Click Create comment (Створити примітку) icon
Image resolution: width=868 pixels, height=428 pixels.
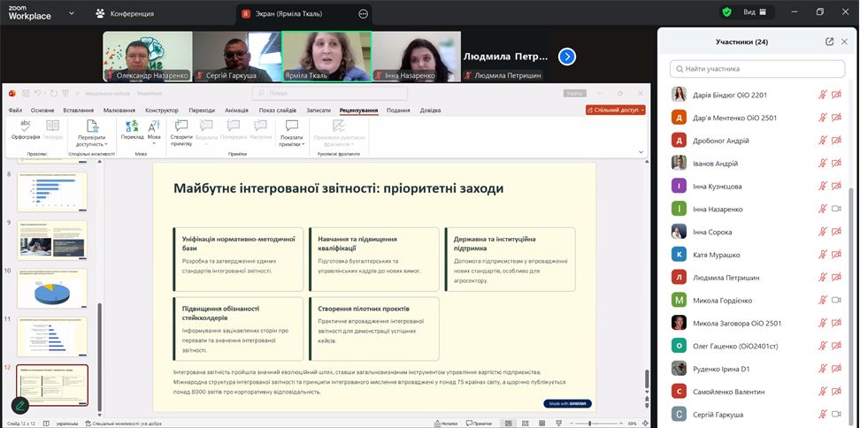coord(181,128)
